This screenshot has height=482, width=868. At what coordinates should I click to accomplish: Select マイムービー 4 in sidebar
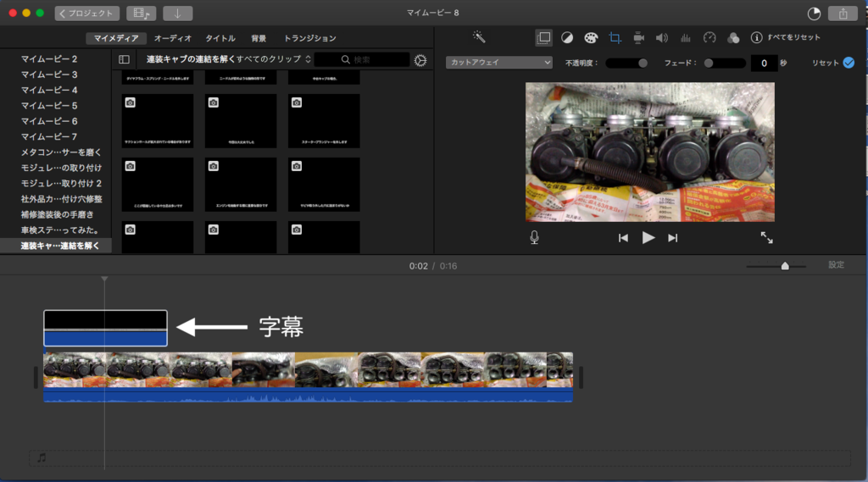[x=49, y=90]
